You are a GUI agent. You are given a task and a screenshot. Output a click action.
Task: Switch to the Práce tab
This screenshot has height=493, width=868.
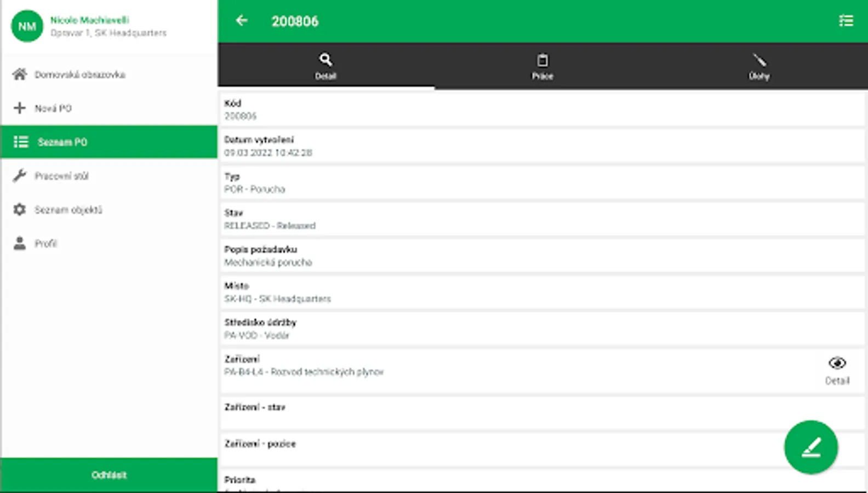[542, 66]
